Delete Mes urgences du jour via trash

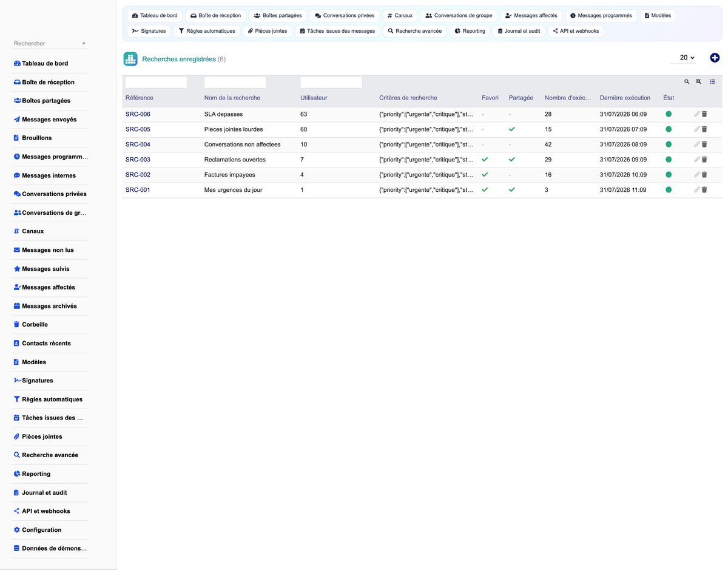704,190
